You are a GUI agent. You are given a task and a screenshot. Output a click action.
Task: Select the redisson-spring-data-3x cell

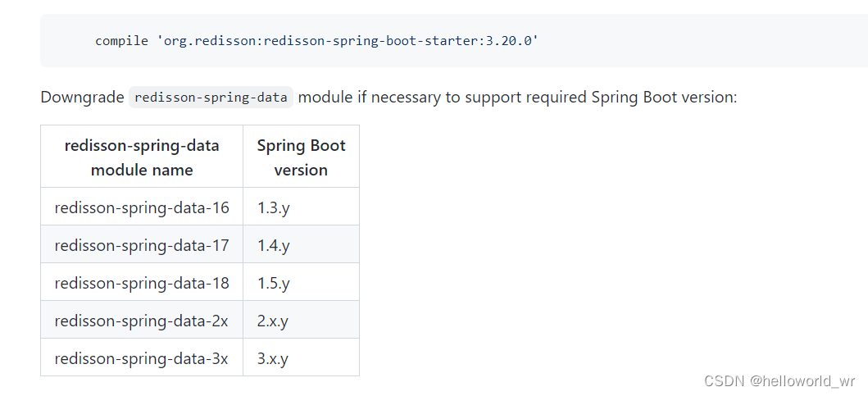point(142,358)
